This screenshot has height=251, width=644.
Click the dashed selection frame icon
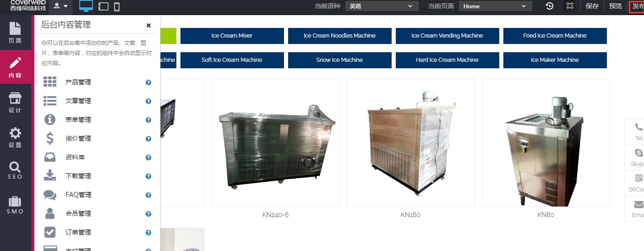point(570,6)
